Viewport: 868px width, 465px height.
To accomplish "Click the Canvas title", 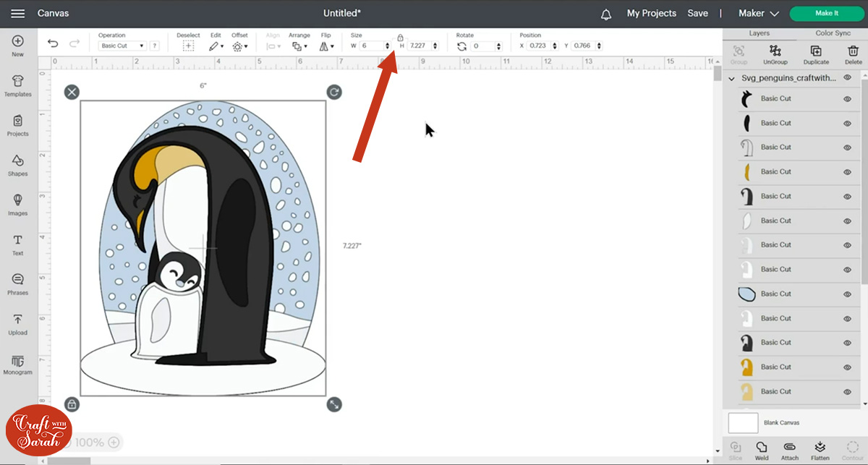I will point(53,14).
